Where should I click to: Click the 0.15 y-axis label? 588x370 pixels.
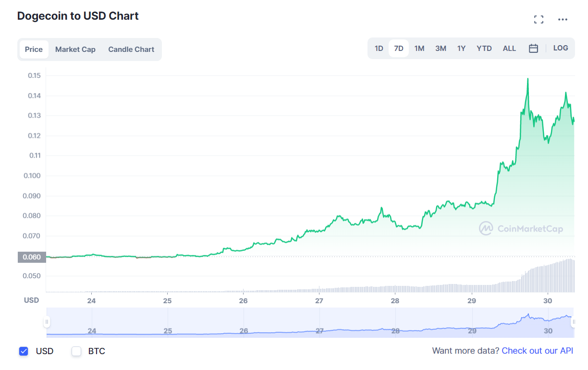[x=34, y=75]
